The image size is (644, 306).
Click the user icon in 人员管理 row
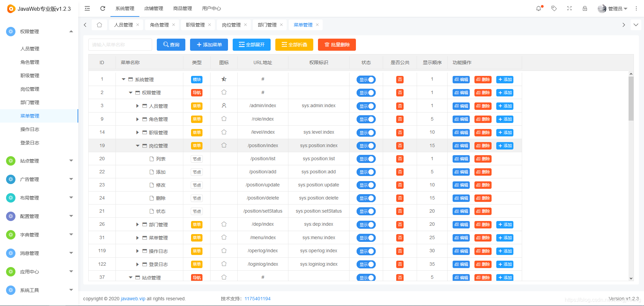tap(224, 105)
